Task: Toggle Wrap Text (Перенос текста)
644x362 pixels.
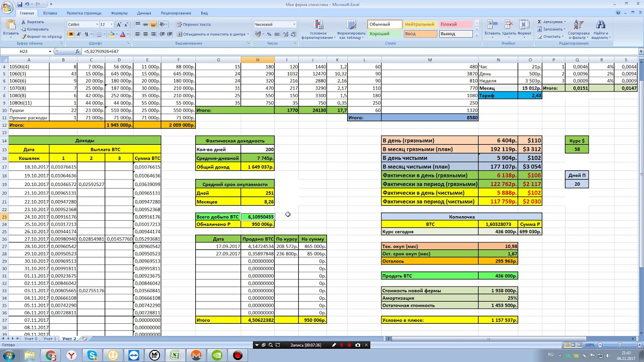Action: click(x=194, y=24)
